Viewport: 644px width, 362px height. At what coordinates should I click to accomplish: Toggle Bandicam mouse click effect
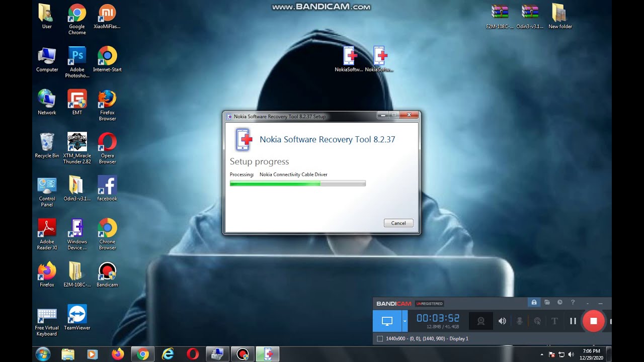[537, 321]
